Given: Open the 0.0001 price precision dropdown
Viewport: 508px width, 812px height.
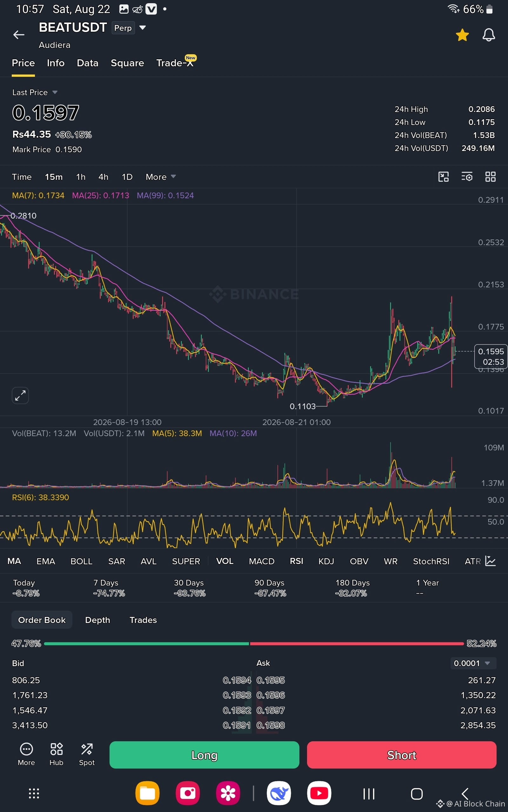Looking at the screenshot, I should pos(473,663).
